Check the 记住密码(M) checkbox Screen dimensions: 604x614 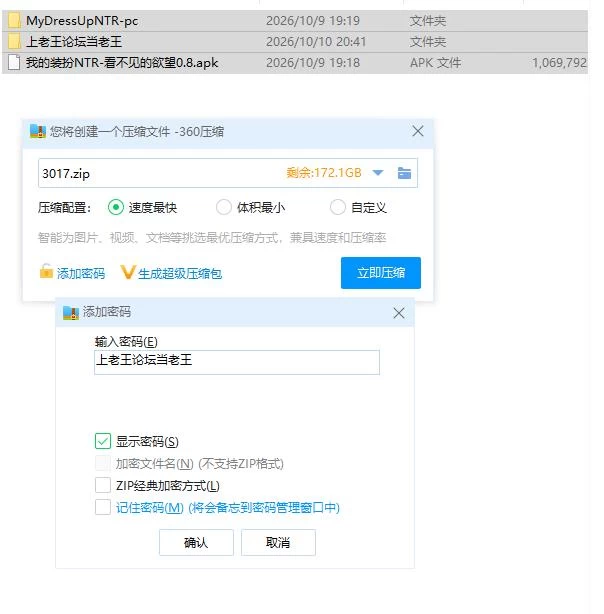coord(103,507)
